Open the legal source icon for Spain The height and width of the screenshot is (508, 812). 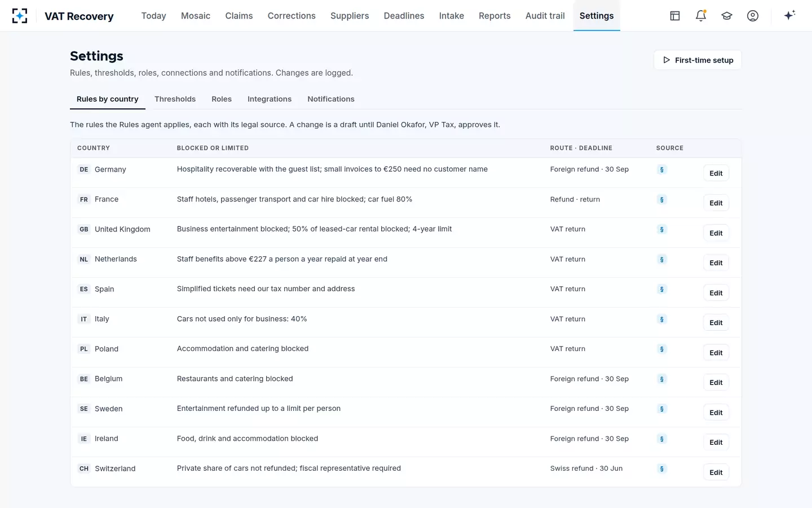pos(662,289)
